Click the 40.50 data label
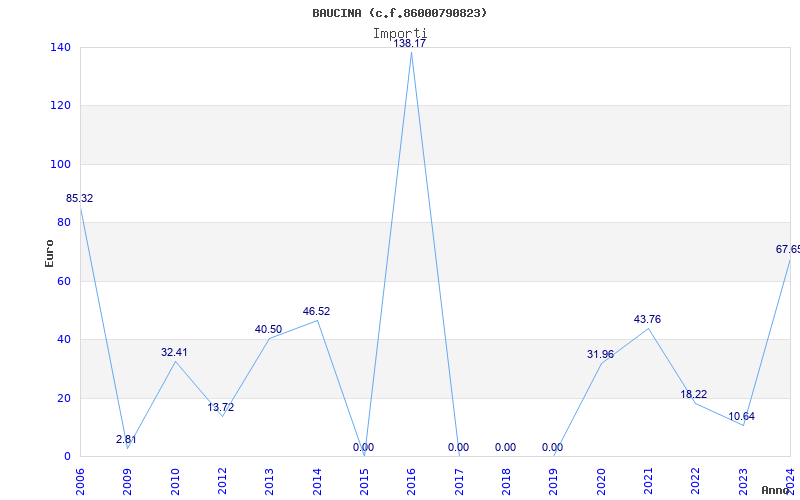The width and height of the screenshot is (800, 500). coord(268,330)
